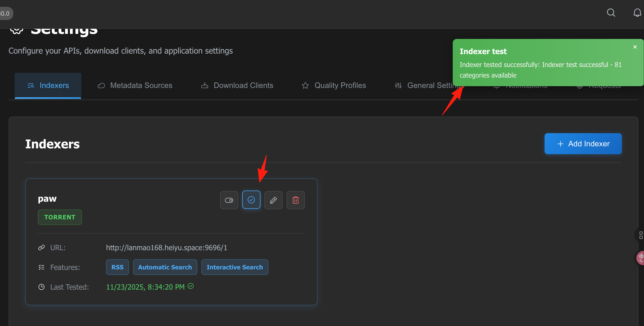644x326 pixels.
Task: Switch to the Indexers tab
Action: coord(48,85)
